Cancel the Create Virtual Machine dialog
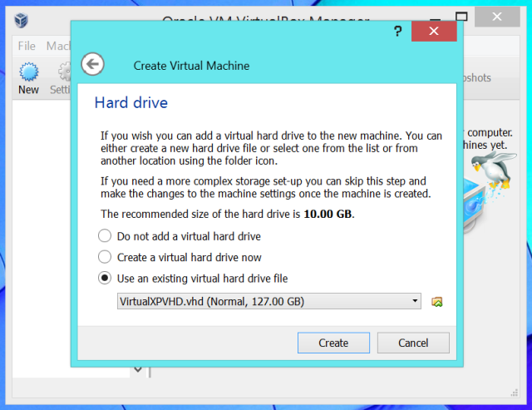The width and height of the screenshot is (532, 410). click(x=413, y=343)
